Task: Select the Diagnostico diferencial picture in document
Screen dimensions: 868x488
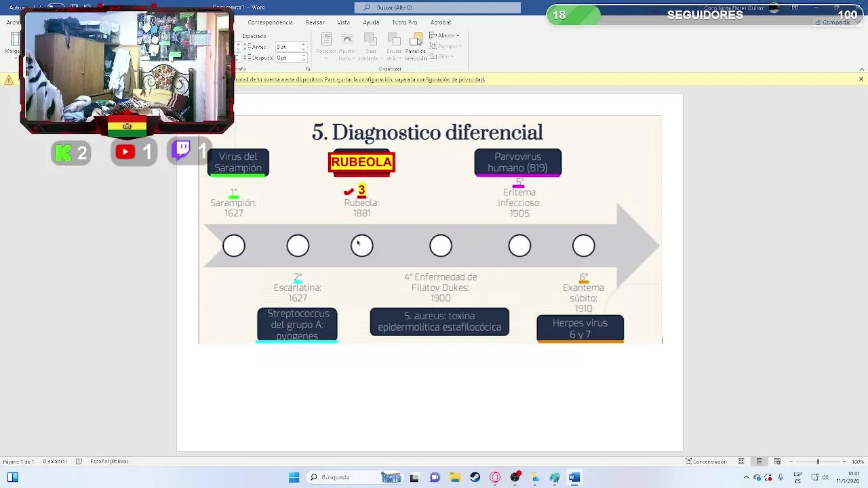Action: point(430,230)
